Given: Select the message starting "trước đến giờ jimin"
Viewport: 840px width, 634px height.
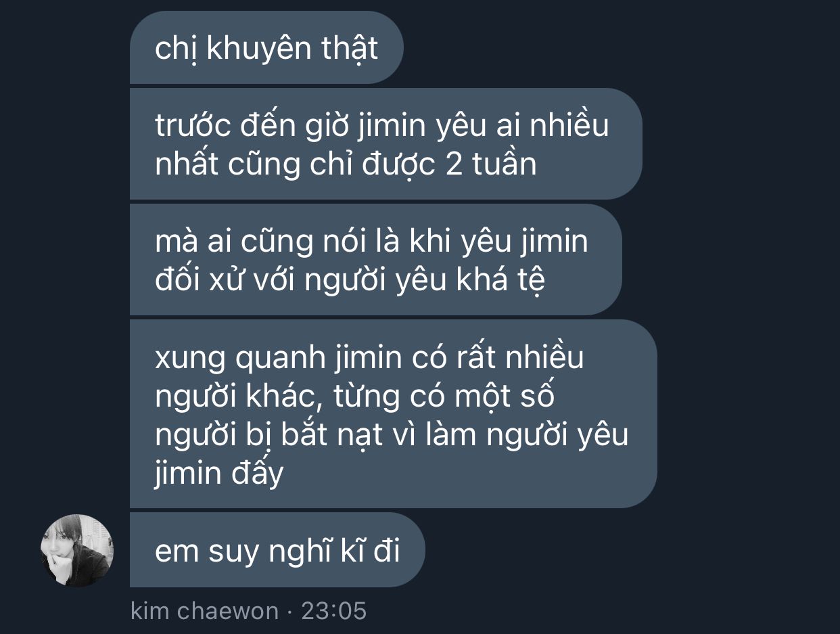Looking at the screenshot, I should pos(386,143).
